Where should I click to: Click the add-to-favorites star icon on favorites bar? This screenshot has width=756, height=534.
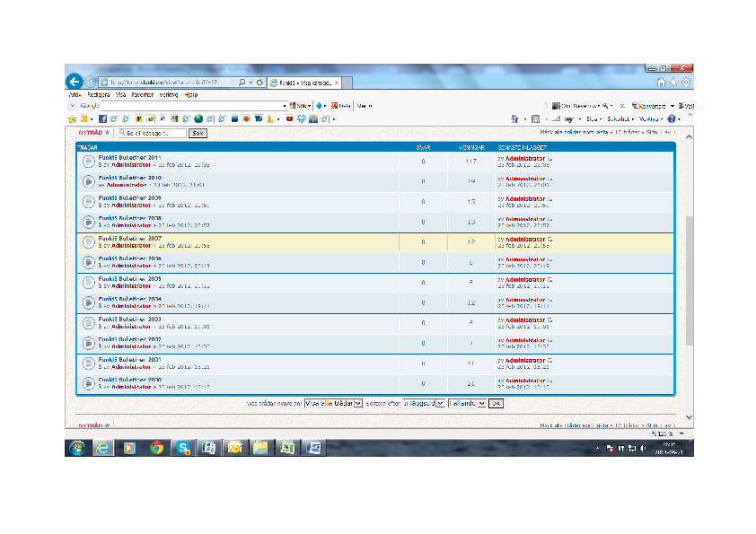pos(73,118)
